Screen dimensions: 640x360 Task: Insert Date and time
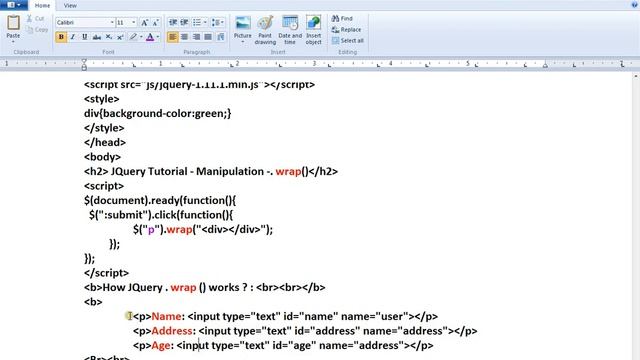(x=290, y=30)
